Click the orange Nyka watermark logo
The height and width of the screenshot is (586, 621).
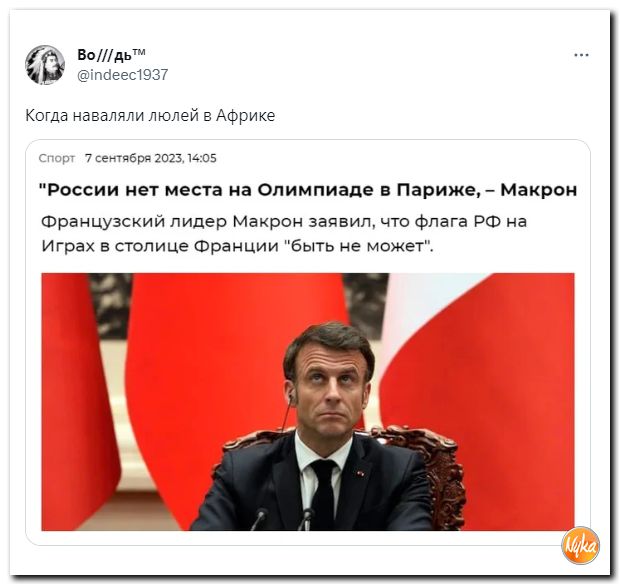point(580,546)
